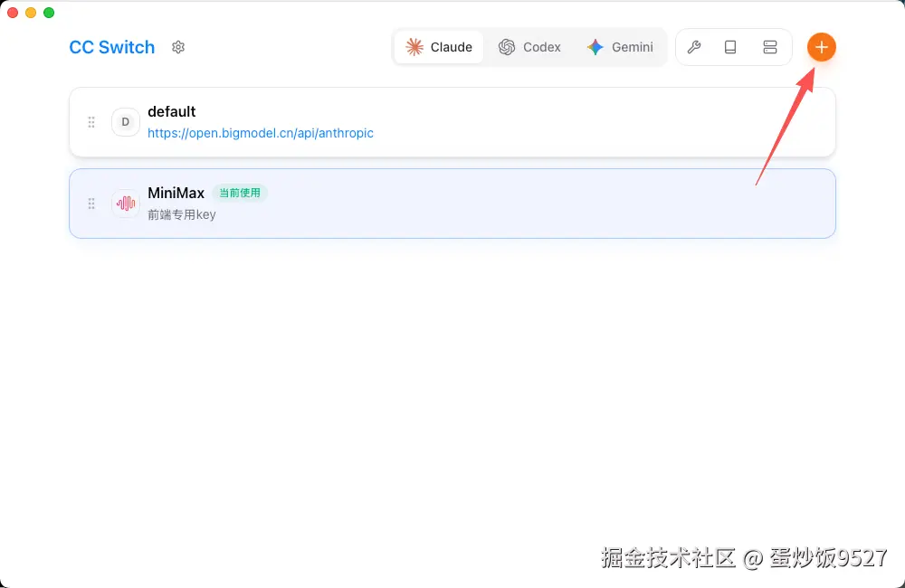Viewport: 905px width, 588px height.
Task: Click the CC Switch title
Action: click(x=112, y=47)
